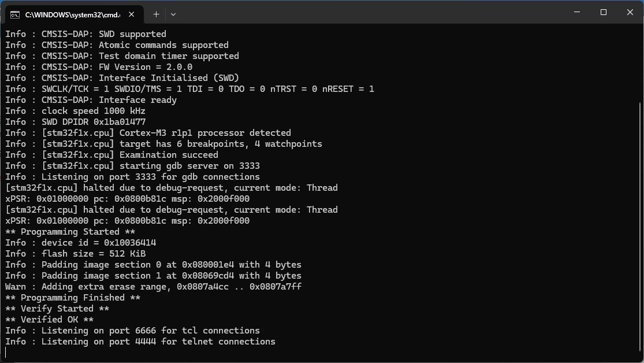Click the cmd icon in the tab
644x363 pixels.
(15, 15)
